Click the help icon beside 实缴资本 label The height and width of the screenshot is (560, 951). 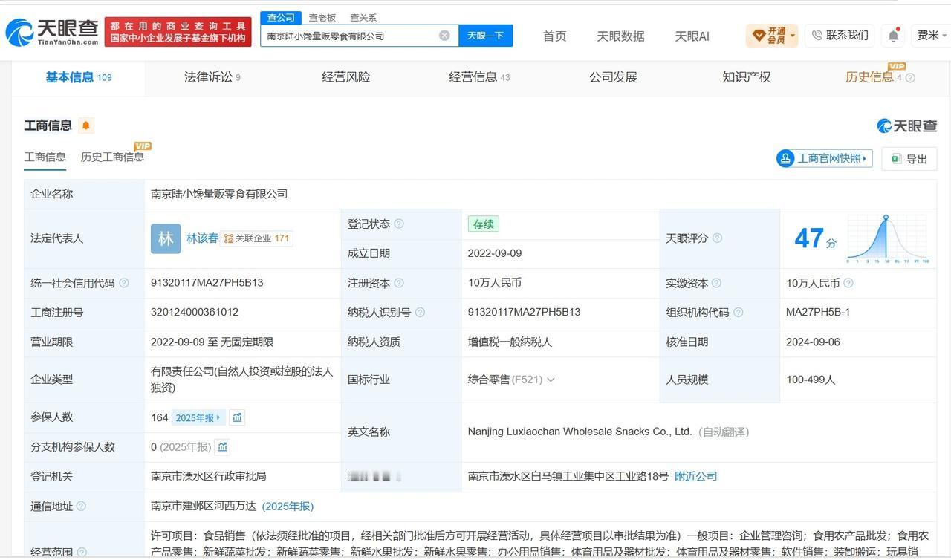(x=716, y=283)
